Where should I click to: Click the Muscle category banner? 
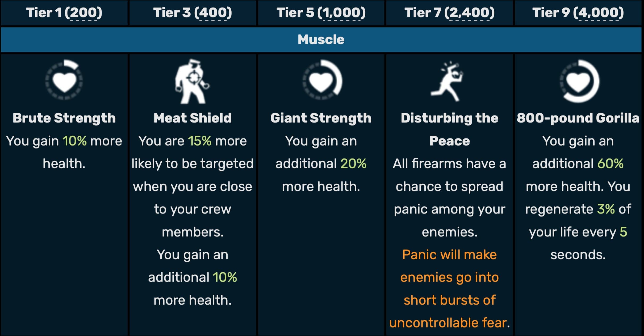point(321,39)
